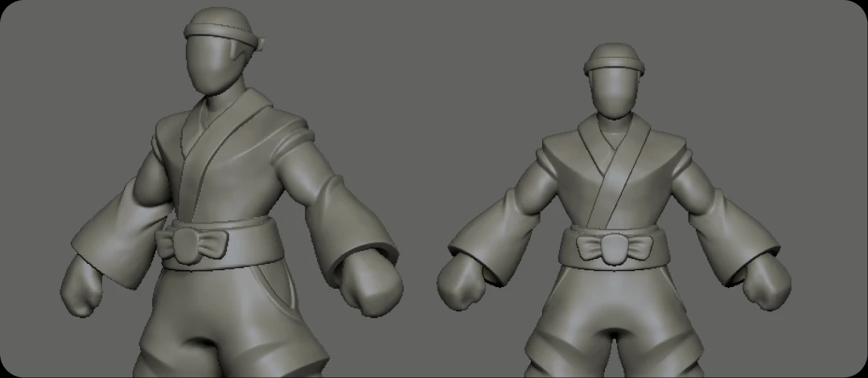Pick the left model's fist at image left edge
This screenshot has width=868, height=378.
(x=84, y=289)
